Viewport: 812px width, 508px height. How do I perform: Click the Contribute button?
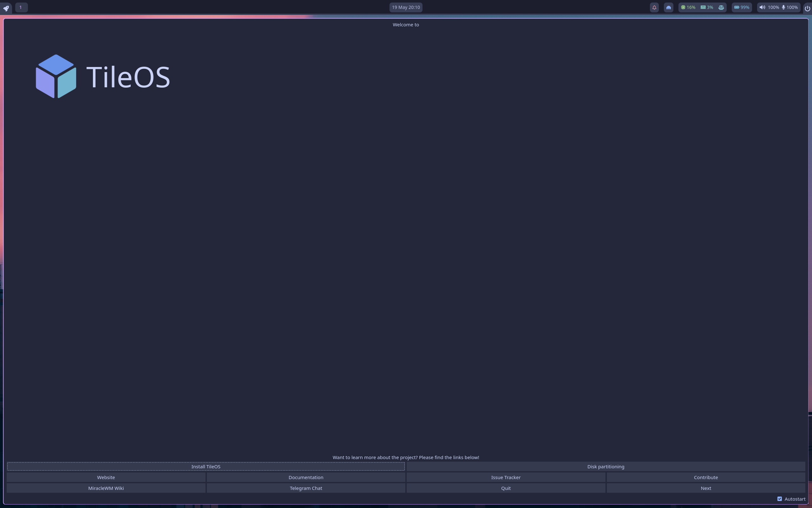tap(706, 477)
